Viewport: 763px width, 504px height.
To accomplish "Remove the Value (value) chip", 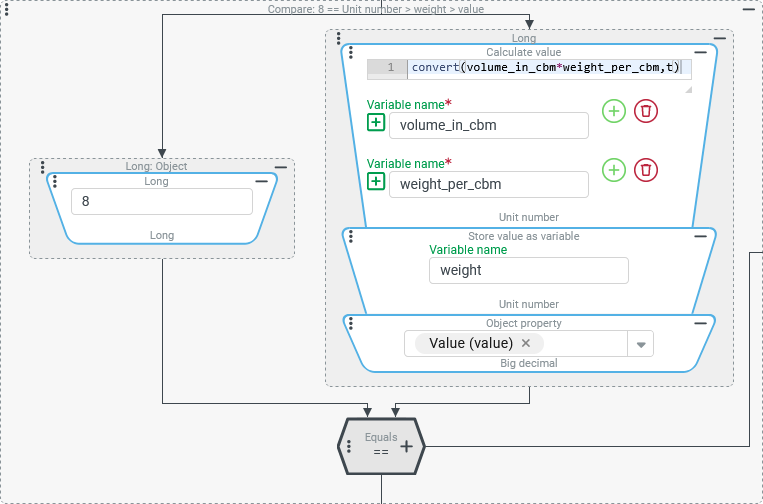I will tap(526, 343).
